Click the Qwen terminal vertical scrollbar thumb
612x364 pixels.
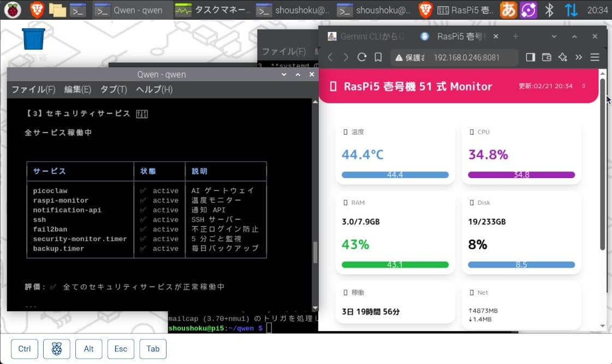tap(314, 252)
